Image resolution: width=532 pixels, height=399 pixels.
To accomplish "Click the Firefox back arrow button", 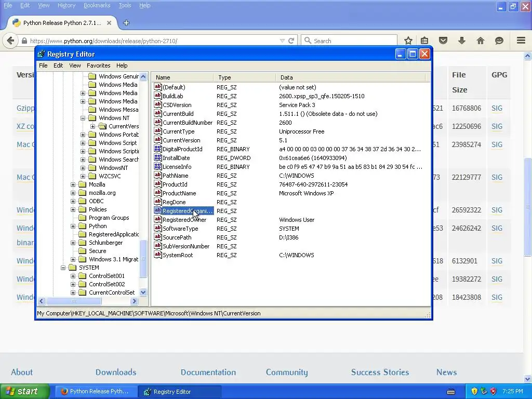I will (x=10, y=41).
